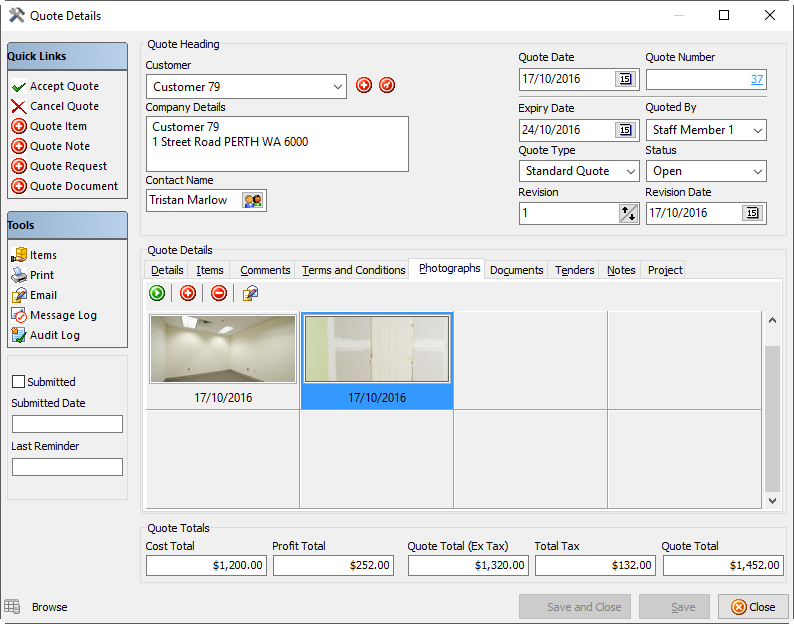794x624 pixels.
Task: Expand the Quote Type dropdown
Action: [630, 172]
